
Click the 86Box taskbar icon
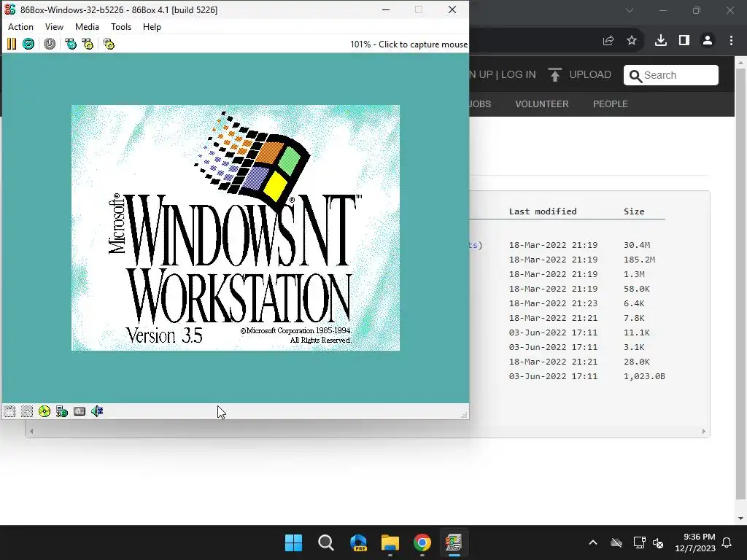click(x=454, y=542)
